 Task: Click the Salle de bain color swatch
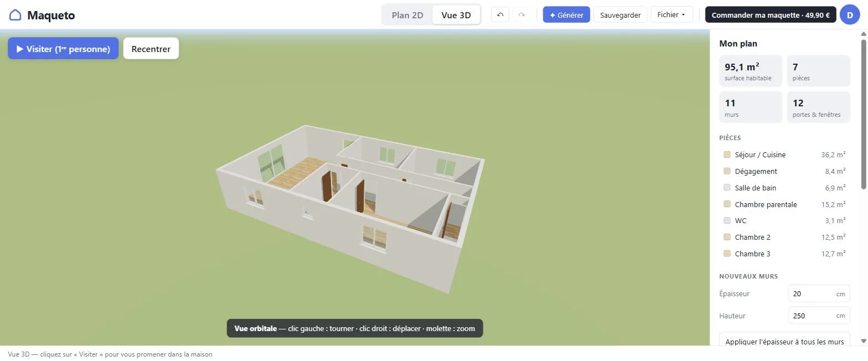click(x=727, y=188)
